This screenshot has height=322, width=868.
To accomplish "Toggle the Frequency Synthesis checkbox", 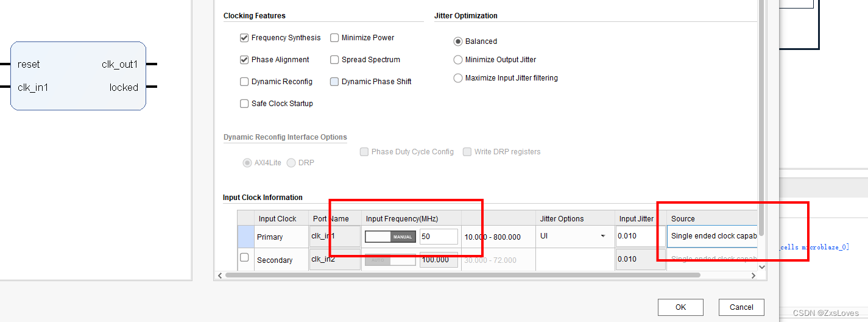I will (x=244, y=38).
